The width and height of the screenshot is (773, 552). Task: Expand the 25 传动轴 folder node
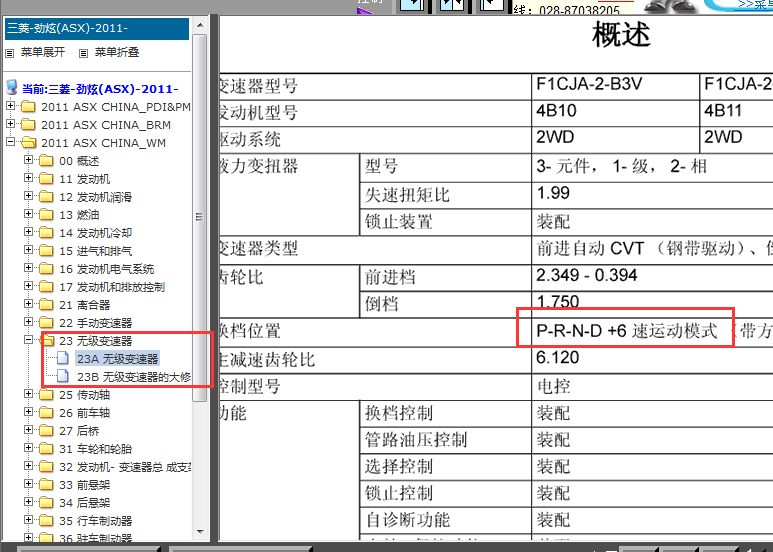(29, 394)
